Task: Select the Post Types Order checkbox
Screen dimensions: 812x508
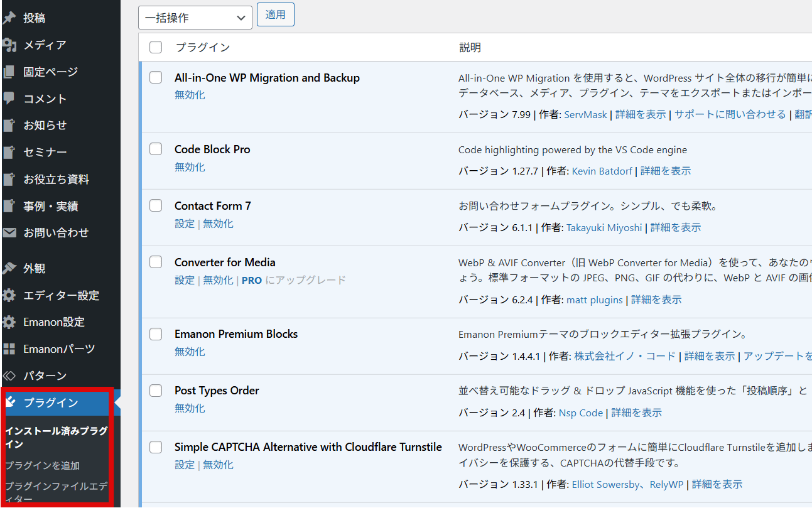Action: [x=156, y=391]
